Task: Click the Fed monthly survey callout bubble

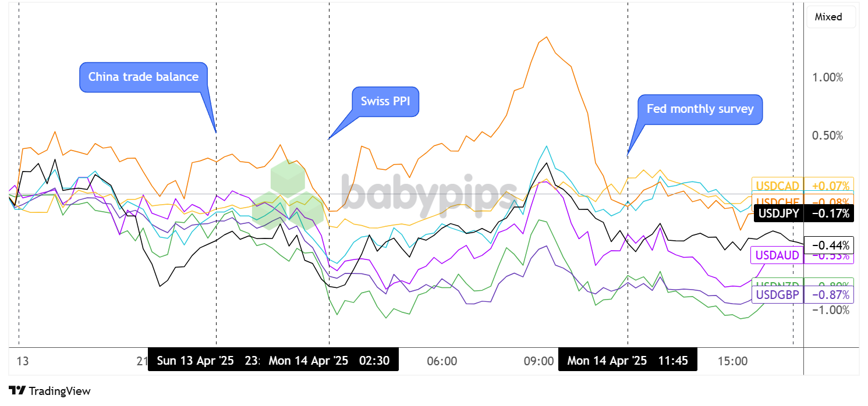Action: [x=701, y=109]
